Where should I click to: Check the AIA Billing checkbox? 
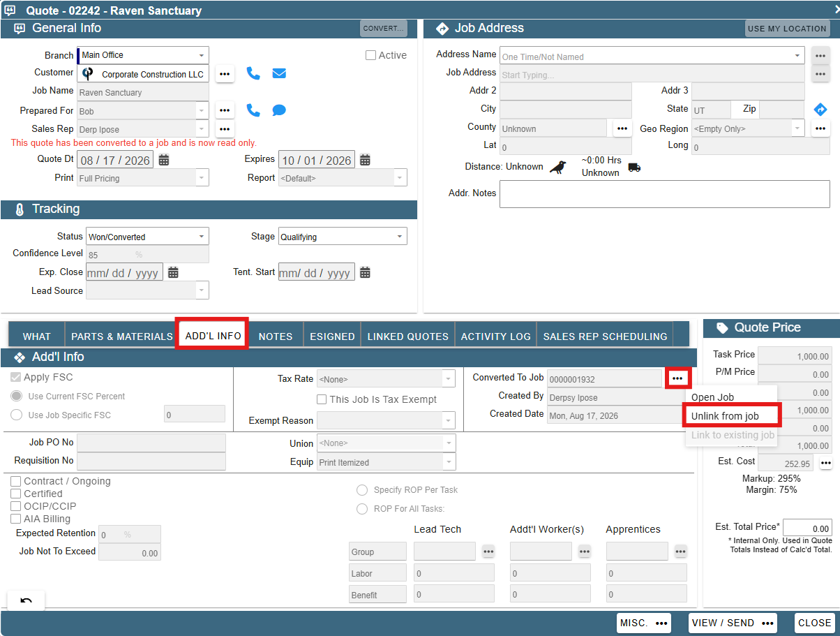click(x=16, y=519)
